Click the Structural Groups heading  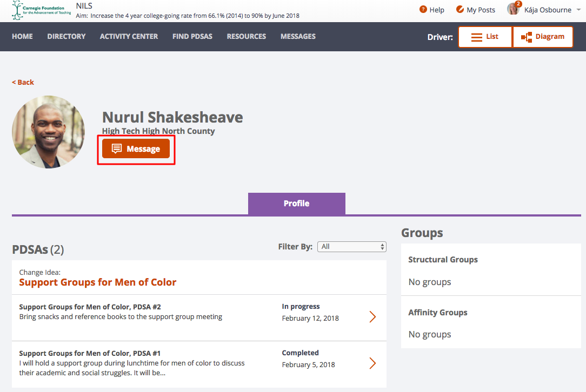coord(443,260)
